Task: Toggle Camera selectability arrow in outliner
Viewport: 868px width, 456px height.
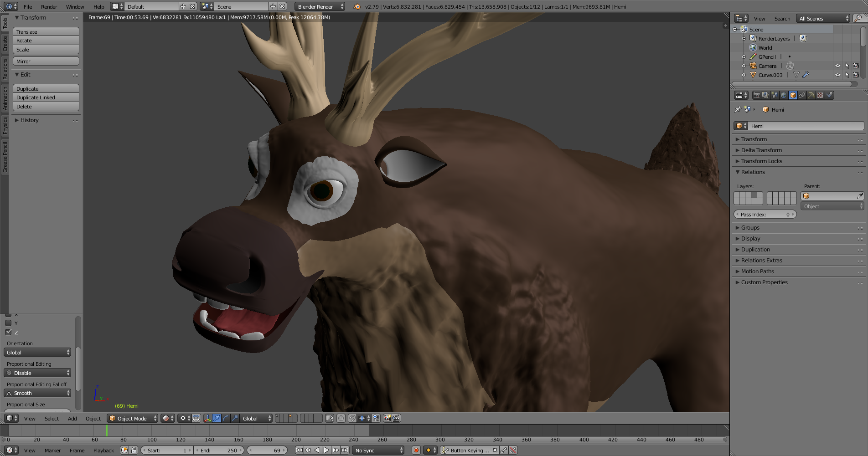Action: point(847,66)
